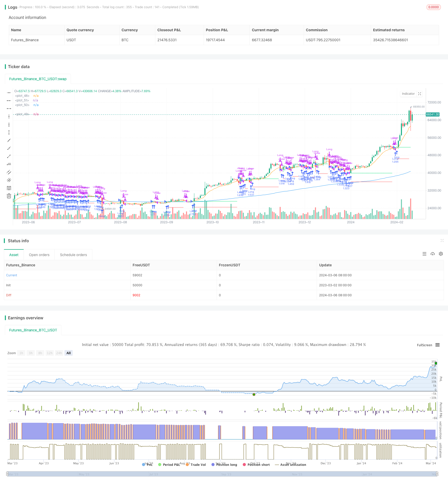Click the right handle of the range navigator
Viewport: 448px width, 484px height.
tap(437, 474)
